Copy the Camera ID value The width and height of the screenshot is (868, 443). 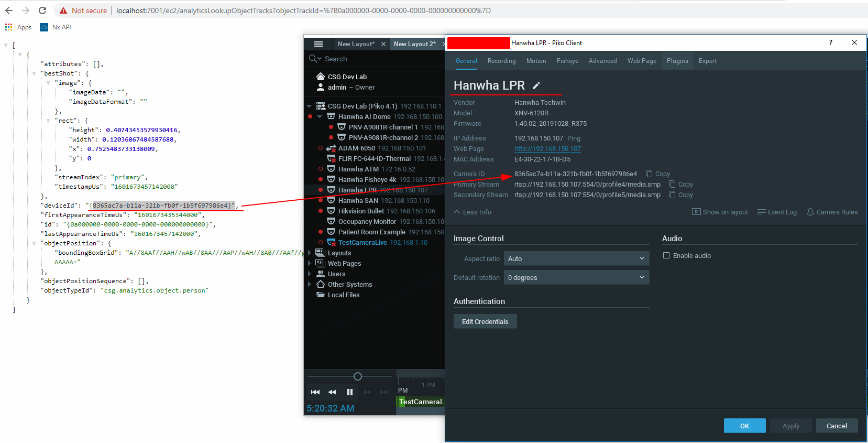click(x=658, y=174)
